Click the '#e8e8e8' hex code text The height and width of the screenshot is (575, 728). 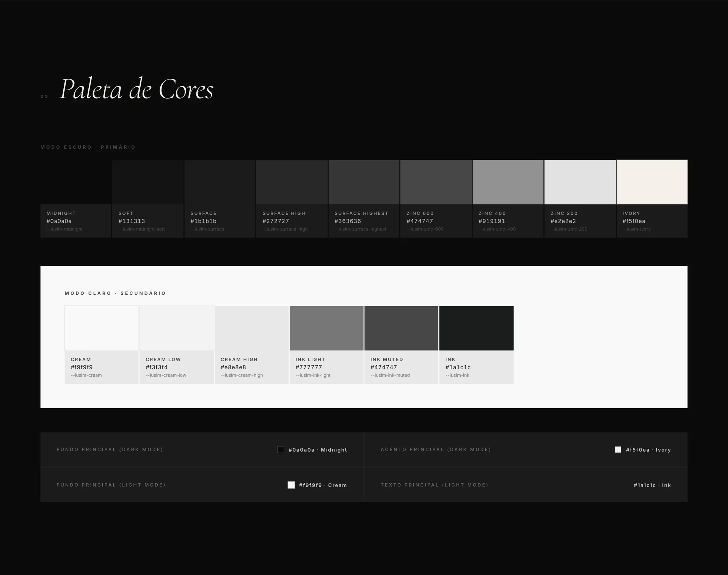coord(234,367)
